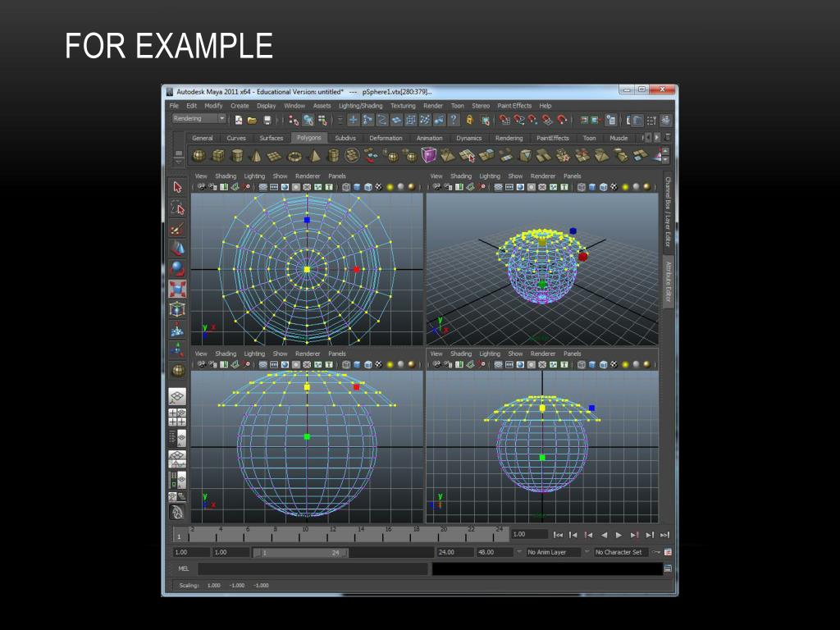Open Show menu in bottom-right viewport
This screenshot has width=840, height=630.
(515, 354)
